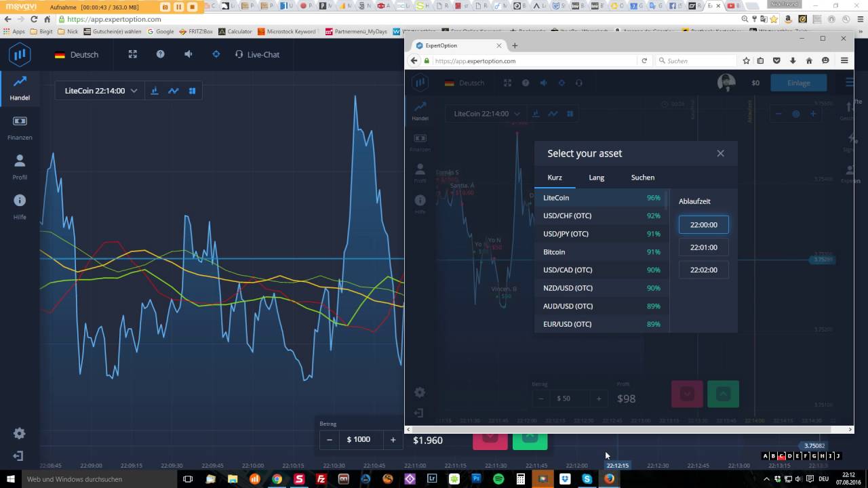Open the Firefox hamburger menu
Image resolution: width=868 pixels, height=488 pixels.
844,60
